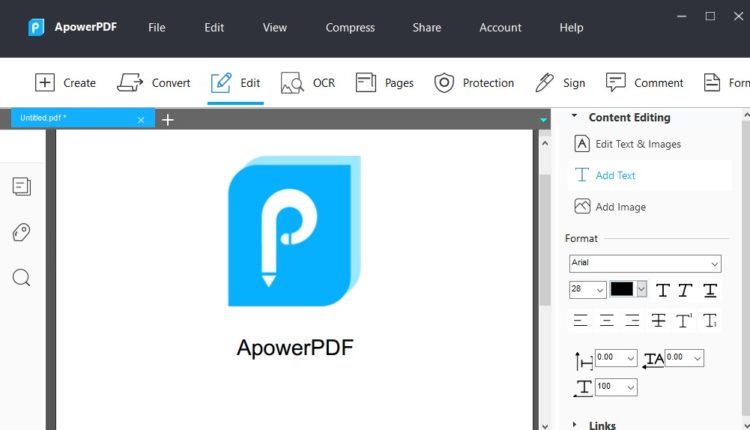
Task: Collapse the Content Editing section
Action: click(x=574, y=116)
